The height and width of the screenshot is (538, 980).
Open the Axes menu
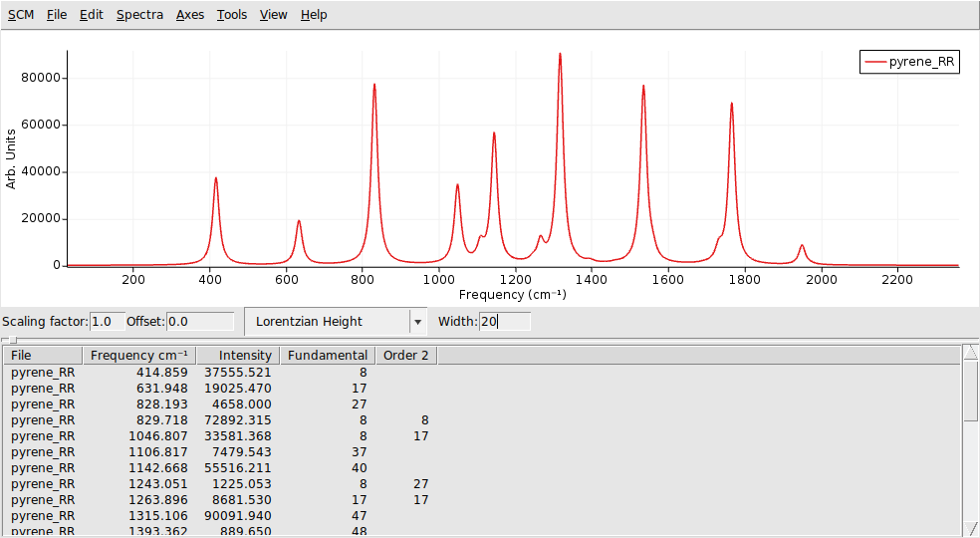[190, 15]
